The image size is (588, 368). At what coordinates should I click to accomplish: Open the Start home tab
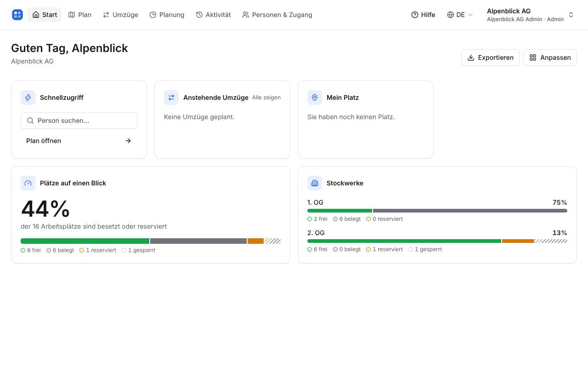(x=45, y=15)
